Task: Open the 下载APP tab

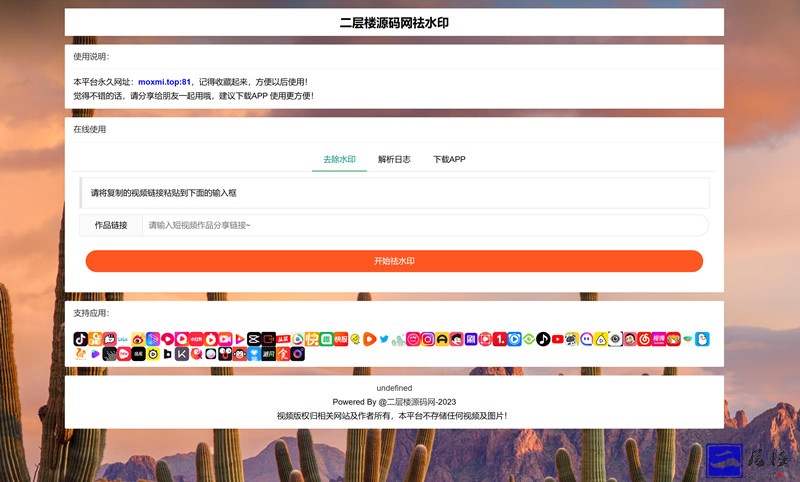Action: click(449, 159)
